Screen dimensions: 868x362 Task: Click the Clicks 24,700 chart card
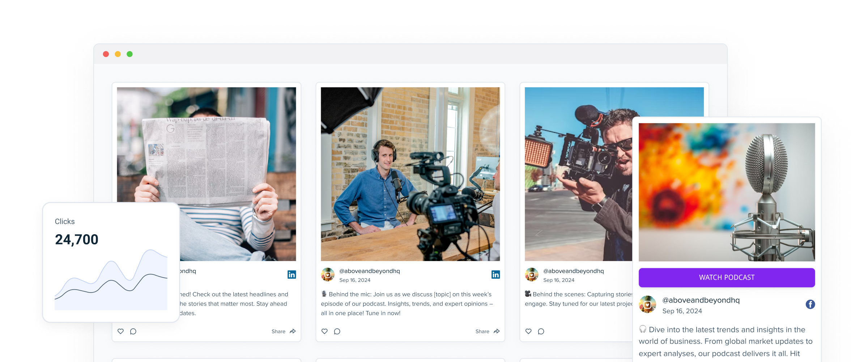(x=111, y=262)
